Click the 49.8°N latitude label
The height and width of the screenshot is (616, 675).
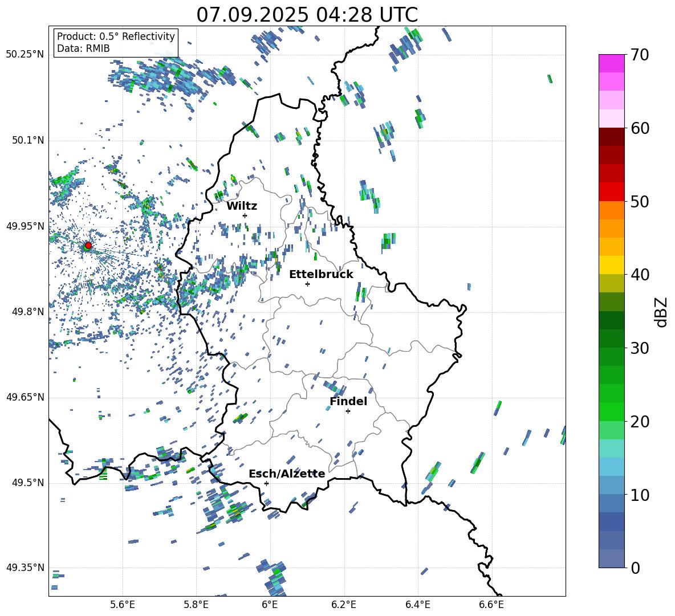(28, 312)
